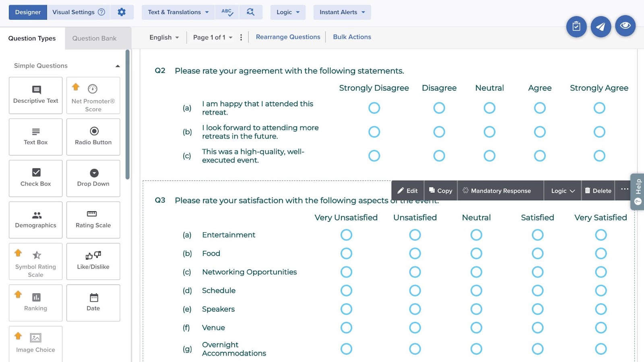This screenshot has width=644, height=362.
Task: Open the Visual Settings tab
Action: [78, 12]
